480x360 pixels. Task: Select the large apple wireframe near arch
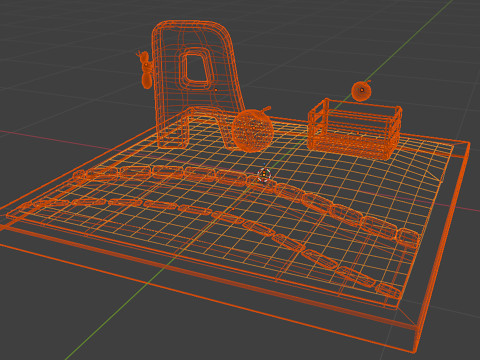pos(252,130)
